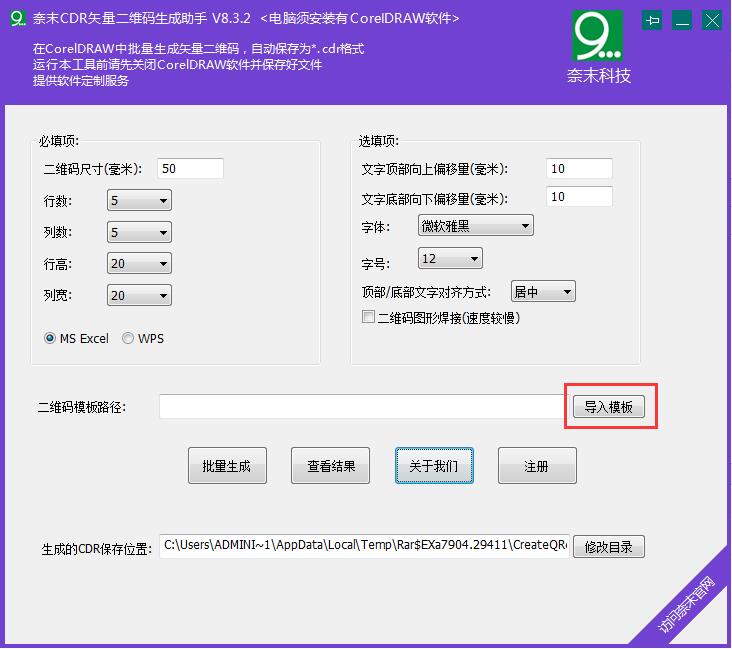Image resolution: width=732 pixels, height=649 pixels.
Task: Click the 文字顶部向上偏移量 input field
Action: coord(579,169)
